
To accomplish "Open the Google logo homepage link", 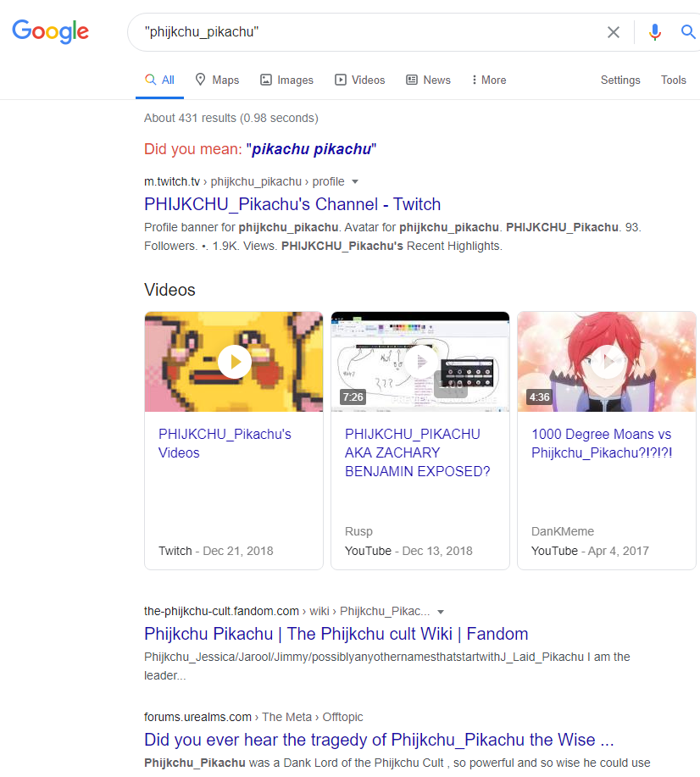I will tap(51, 31).
